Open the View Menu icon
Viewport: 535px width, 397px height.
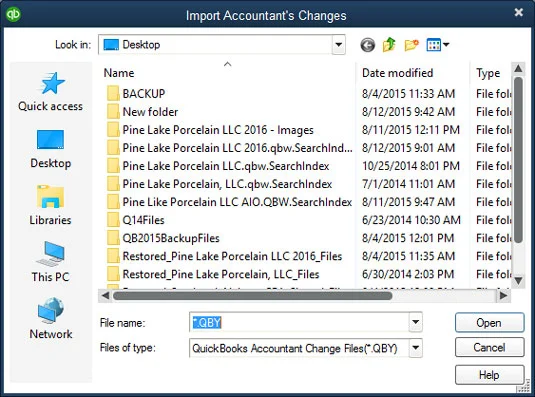click(x=437, y=45)
